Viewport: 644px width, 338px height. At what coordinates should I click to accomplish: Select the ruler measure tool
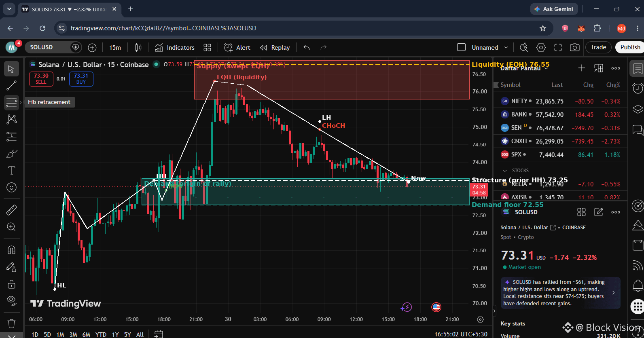click(11, 209)
